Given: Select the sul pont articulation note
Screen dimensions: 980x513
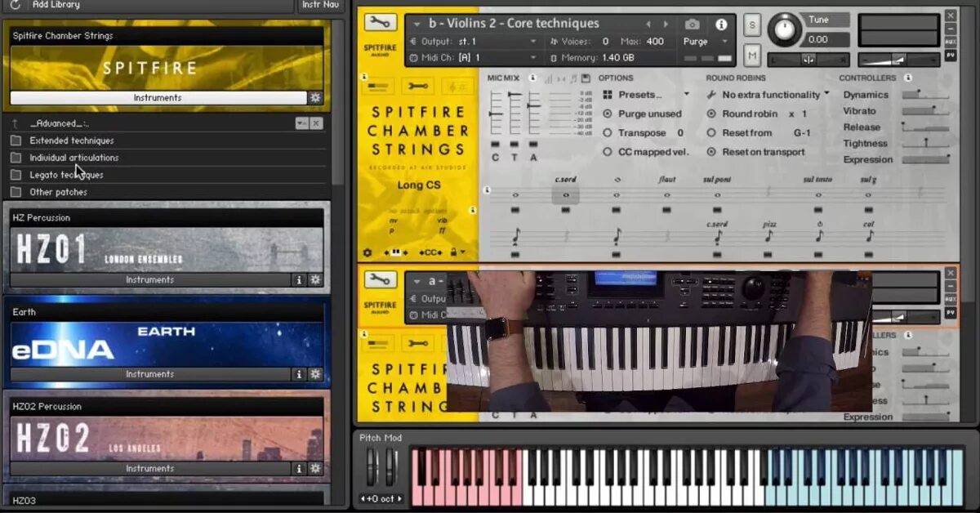Looking at the screenshot, I should [717, 195].
